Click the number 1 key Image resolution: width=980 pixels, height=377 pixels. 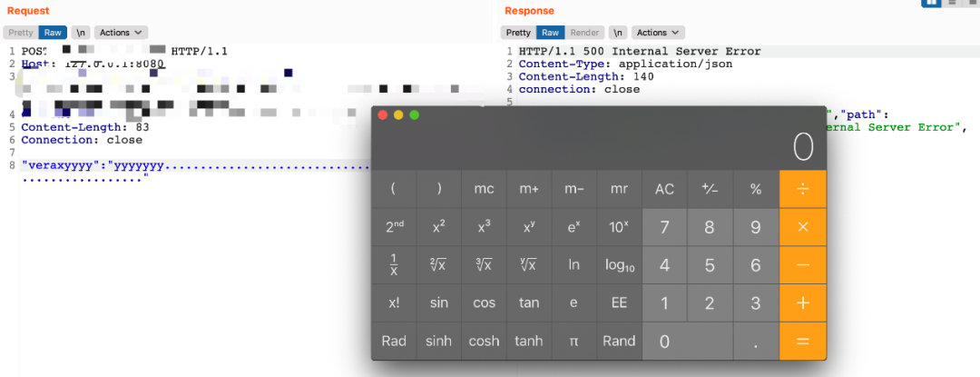coord(664,303)
